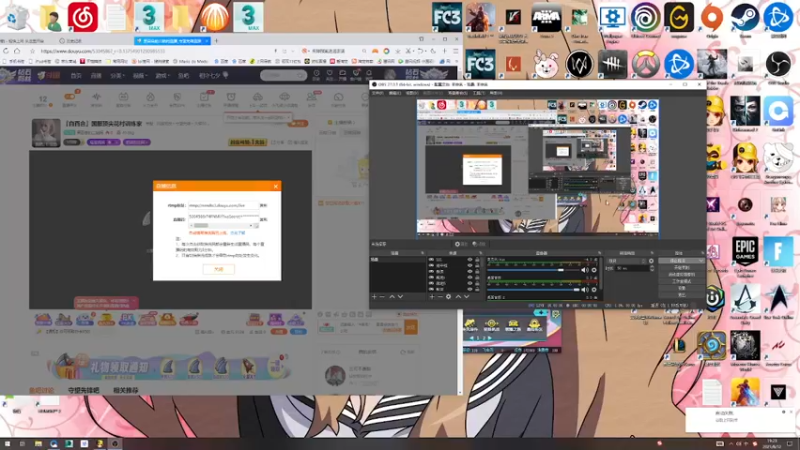Mute the second OBS audio mixer channel

(x=585, y=290)
